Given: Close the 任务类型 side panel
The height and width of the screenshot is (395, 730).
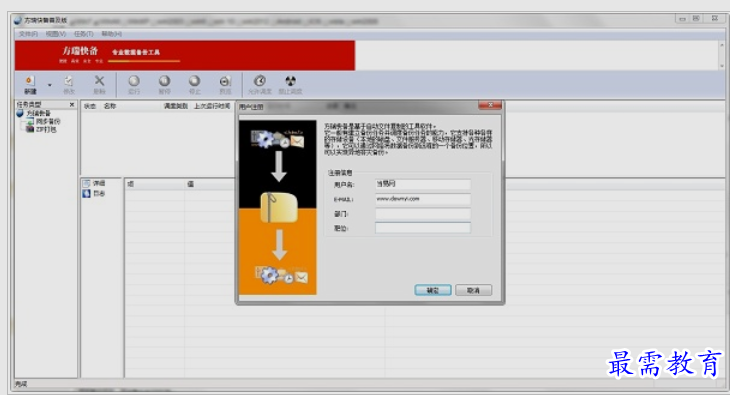Looking at the screenshot, I should tap(72, 105).
